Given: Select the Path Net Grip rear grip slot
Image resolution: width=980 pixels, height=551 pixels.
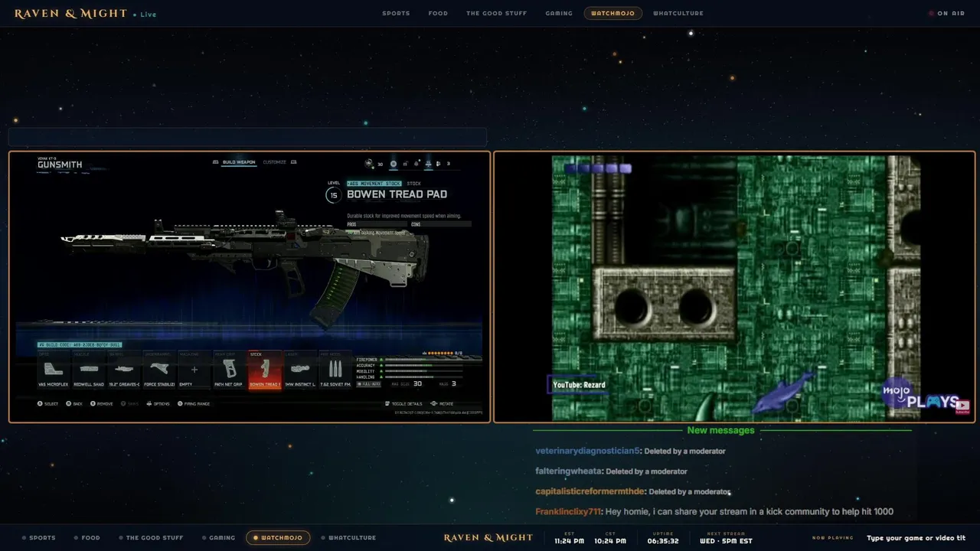Looking at the screenshot, I should [x=230, y=370].
